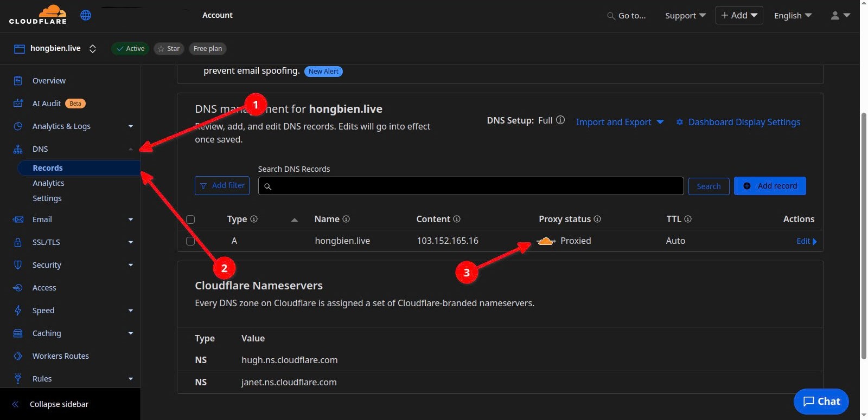Toggle the Star button for the site
868x420 pixels.
(169, 49)
